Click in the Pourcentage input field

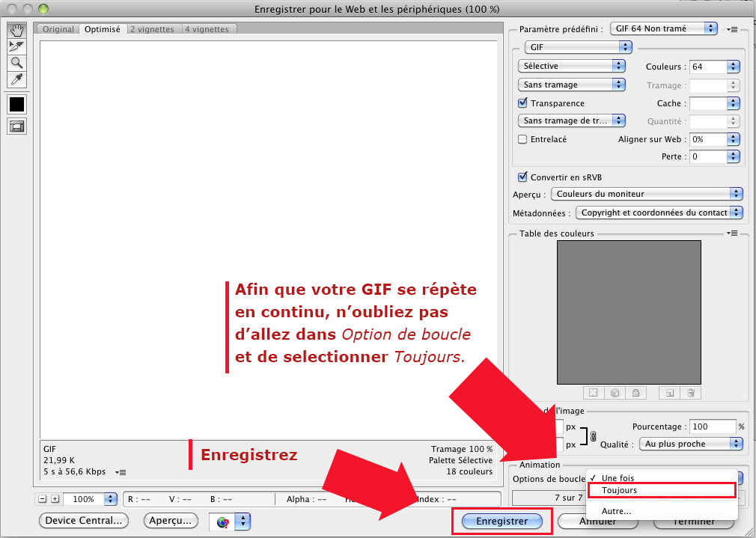pos(712,427)
